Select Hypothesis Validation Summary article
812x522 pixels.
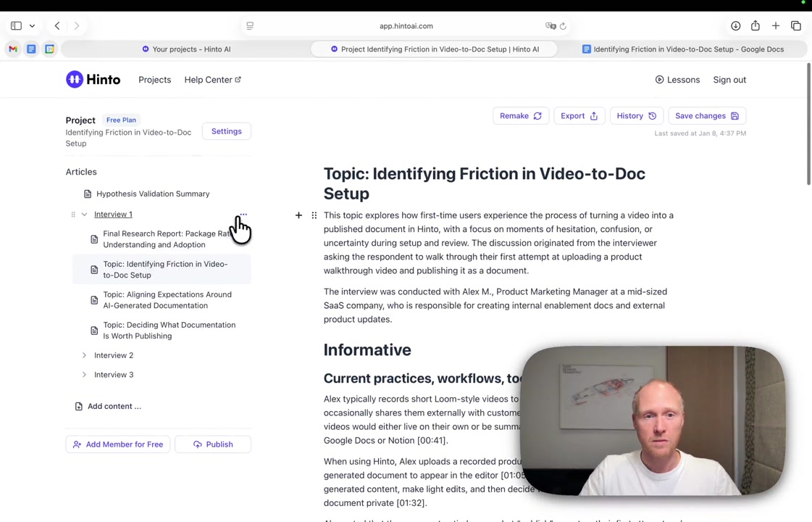[x=152, y=194]
